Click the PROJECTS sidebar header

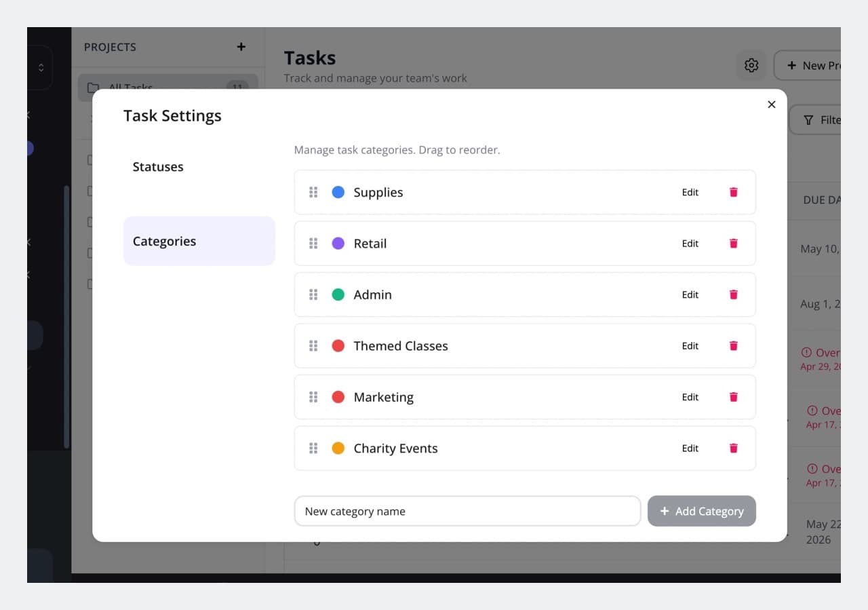(110, 47)
